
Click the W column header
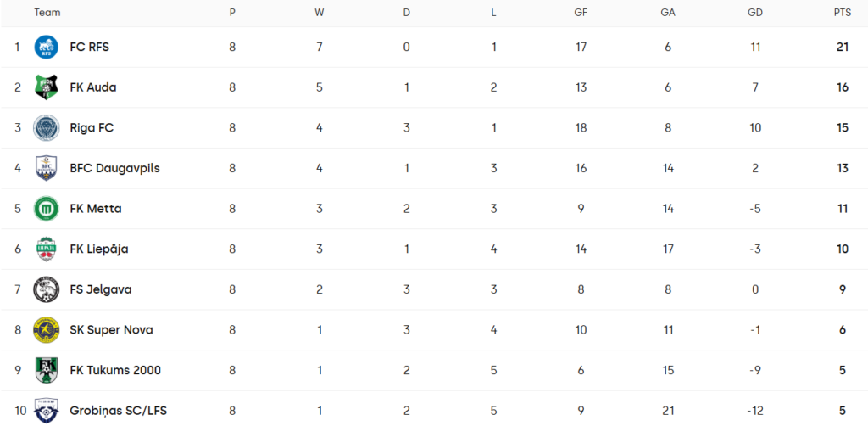(x=320, y=13)
